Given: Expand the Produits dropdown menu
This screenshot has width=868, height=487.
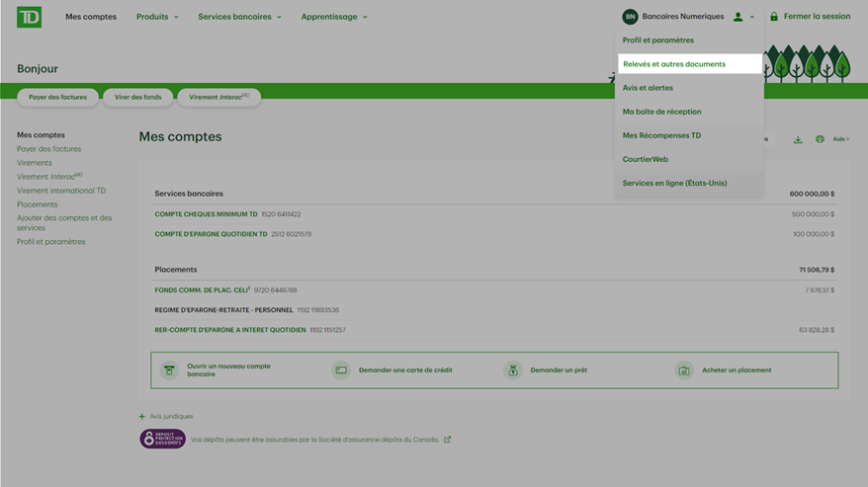Looking at the screenshot, I should [158, 17].
